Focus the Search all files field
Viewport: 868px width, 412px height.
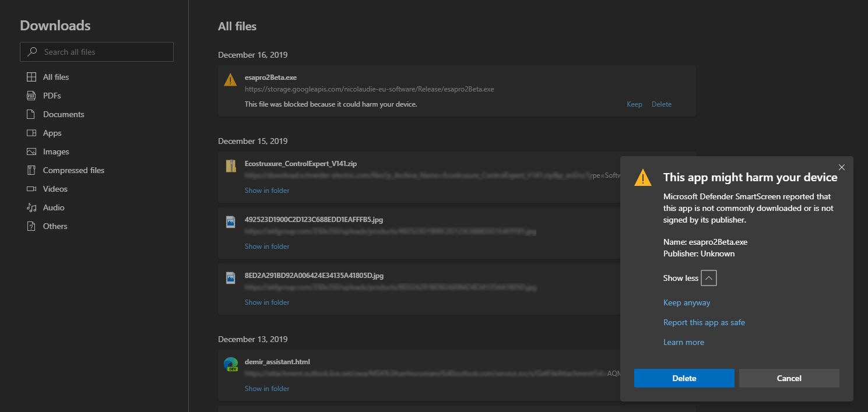point(97,52)
